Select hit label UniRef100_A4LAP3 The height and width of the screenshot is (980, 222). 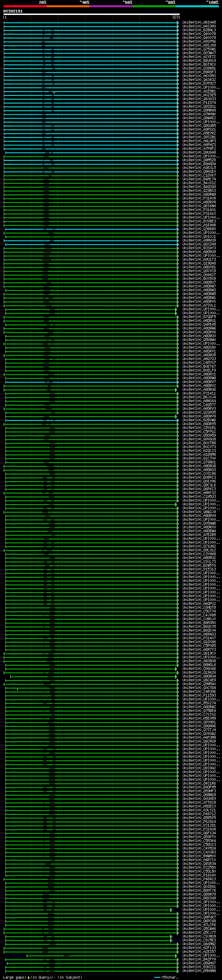pos(199,141)
